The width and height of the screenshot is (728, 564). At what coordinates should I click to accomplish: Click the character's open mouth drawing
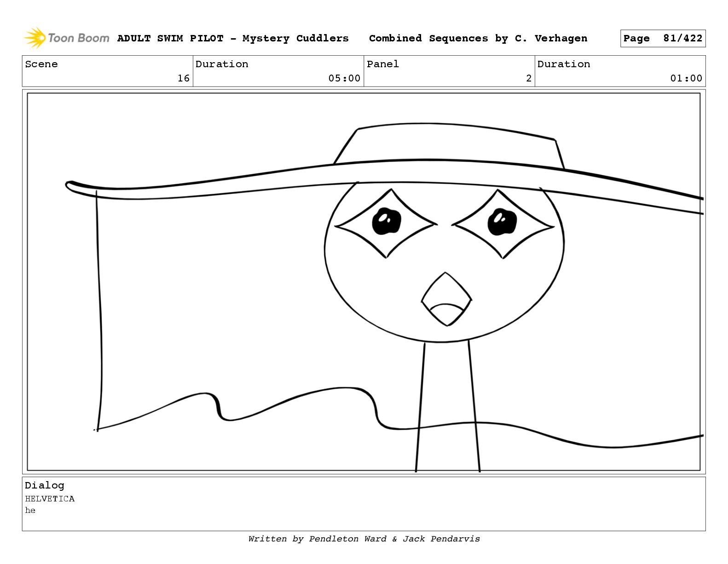(x=446, y=299)
